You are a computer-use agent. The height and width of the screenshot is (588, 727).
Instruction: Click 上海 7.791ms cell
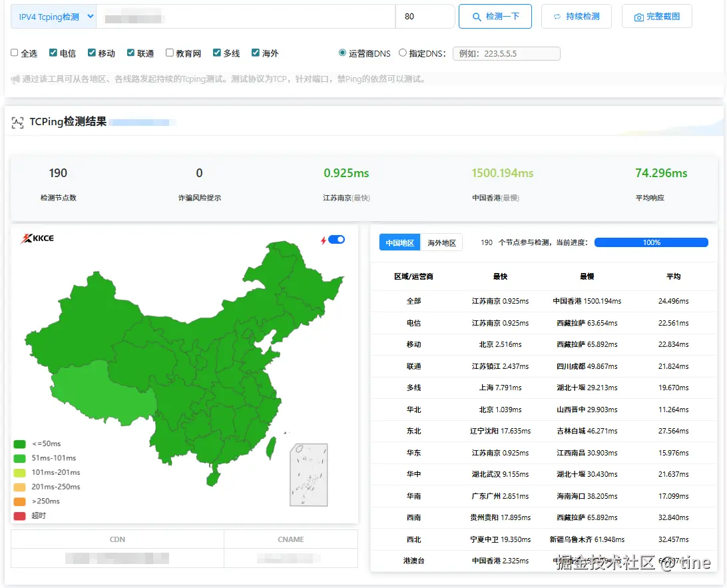(x=500, y=388)
